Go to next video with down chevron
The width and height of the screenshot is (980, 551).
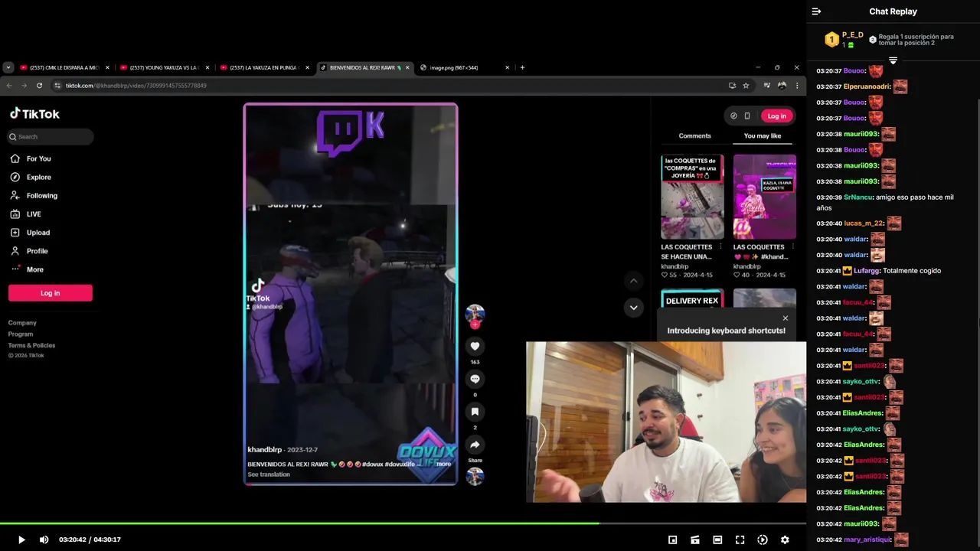633,308
